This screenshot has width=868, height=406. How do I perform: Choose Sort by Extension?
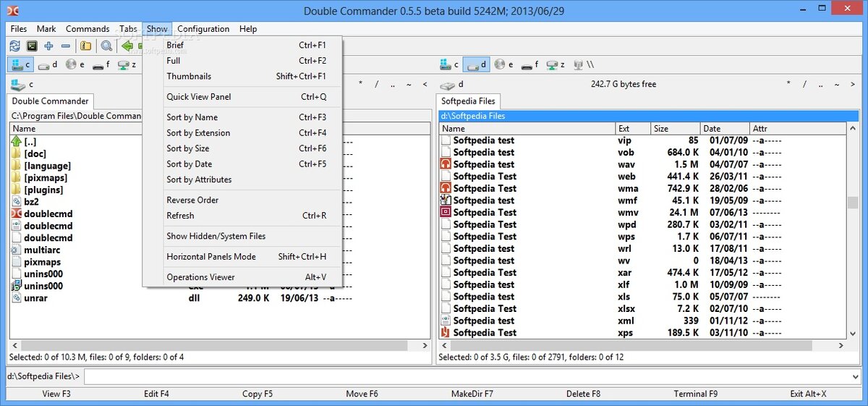(x=242, y=132)
